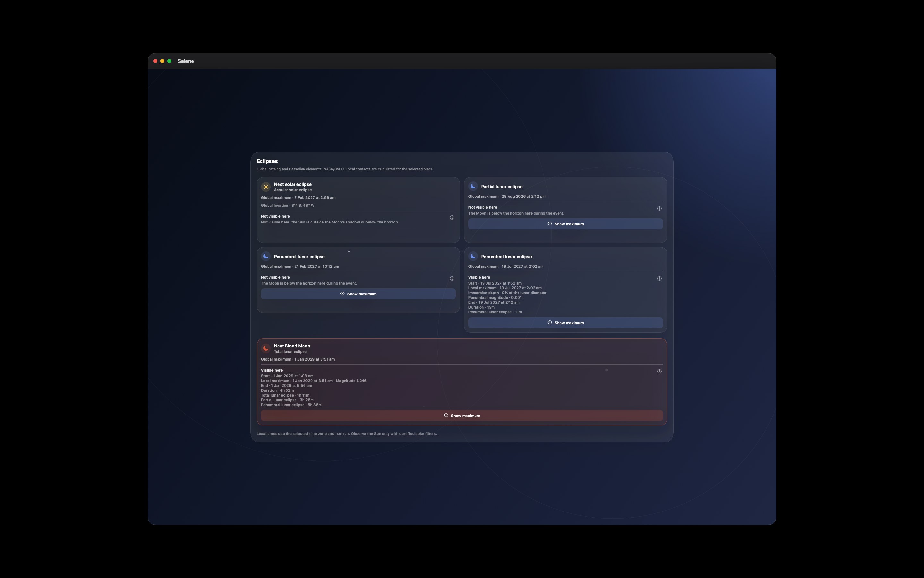The height and width of the screenshot is (578, 924).
Task: Click 'Duration · 19m' text
Action: (x=482, y=307)
